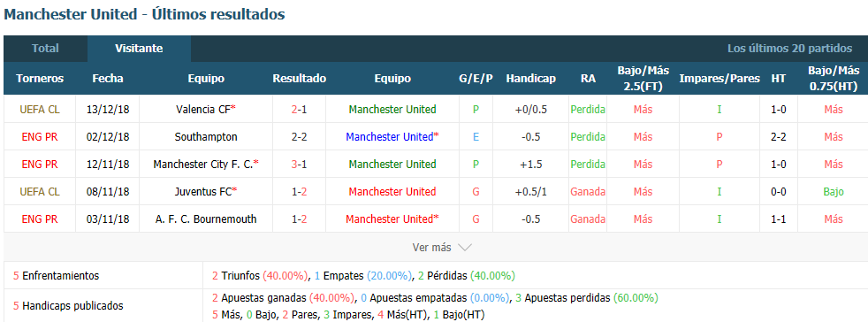This screenshot has height=322, width=868.
Task: Expand Ver más chevron arrow
Action: click(x=465, y=247)
